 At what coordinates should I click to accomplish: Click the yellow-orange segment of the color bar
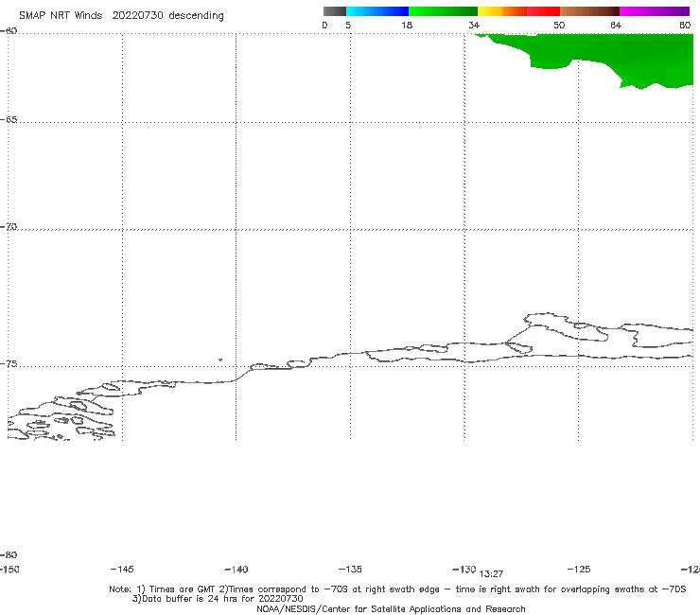click(x=501, y=11)
